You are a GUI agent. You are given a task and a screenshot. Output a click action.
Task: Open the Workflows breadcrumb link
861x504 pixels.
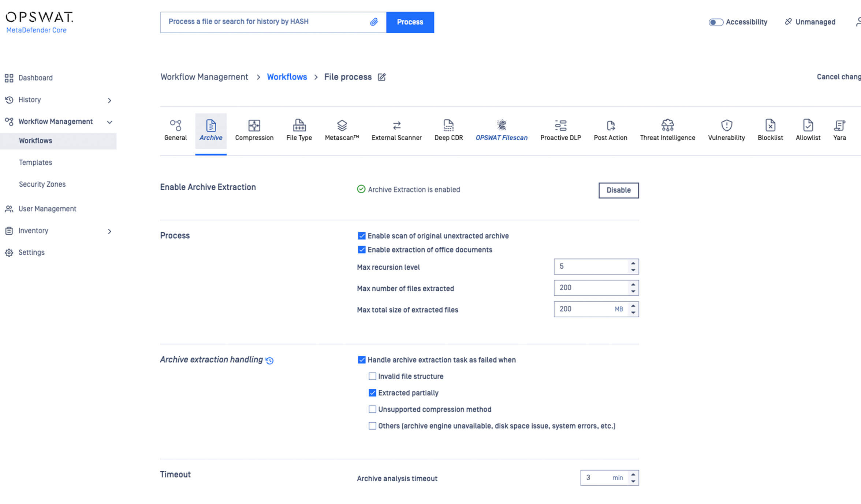pyautogui.click(x=287, y=77)
